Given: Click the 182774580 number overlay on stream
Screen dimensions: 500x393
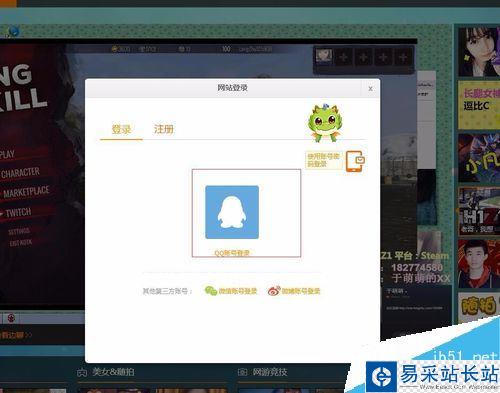Looking at the screenshot, I should (417, 267).
